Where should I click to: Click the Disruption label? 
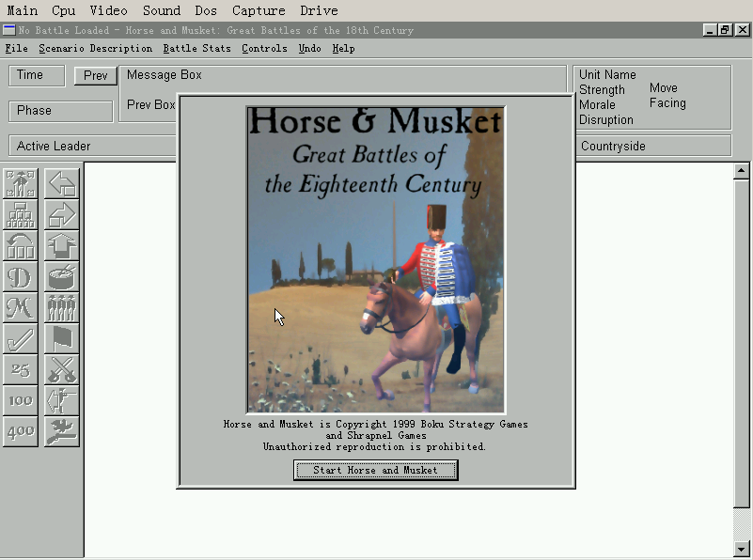606,120
